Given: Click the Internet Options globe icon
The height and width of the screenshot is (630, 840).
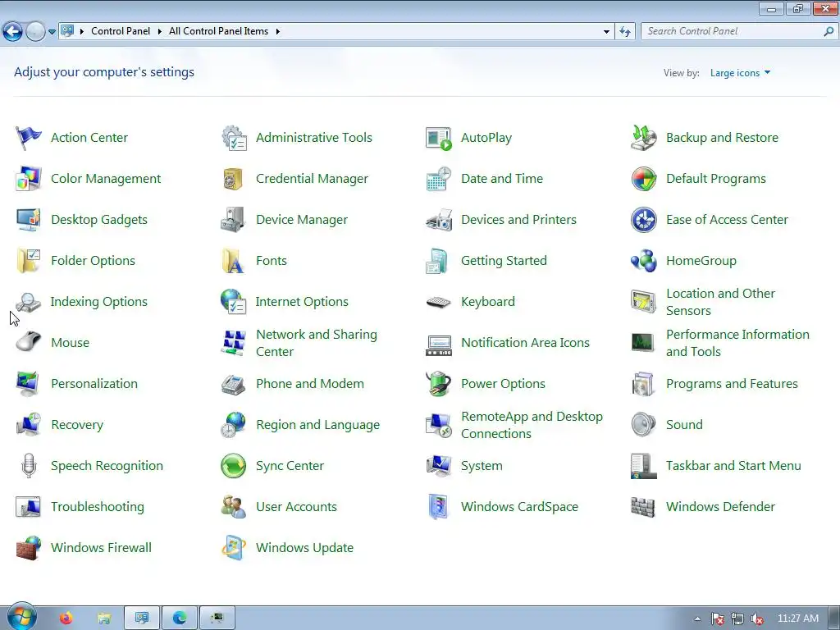Looking at the screenshot, I should tap(233, 302).
